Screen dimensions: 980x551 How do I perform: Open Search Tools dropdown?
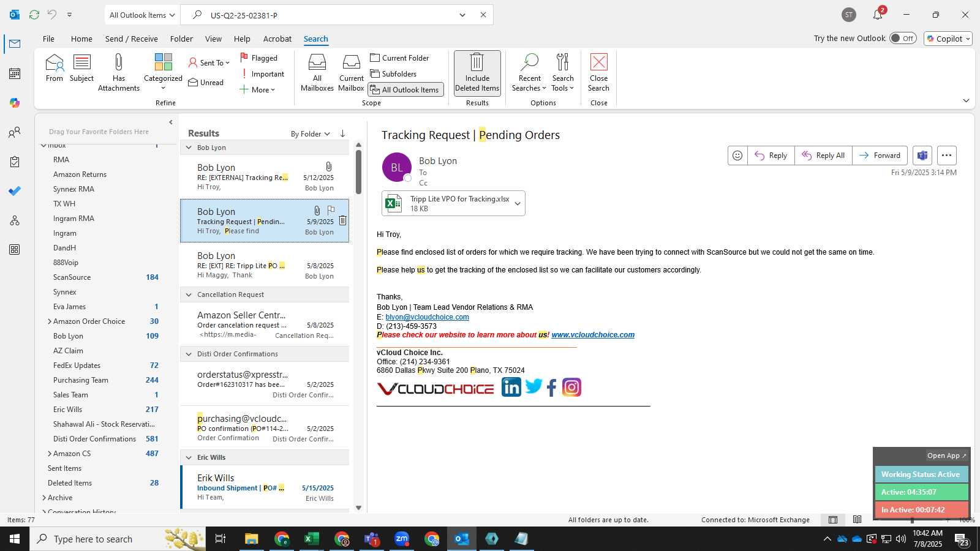pos(562,72)
